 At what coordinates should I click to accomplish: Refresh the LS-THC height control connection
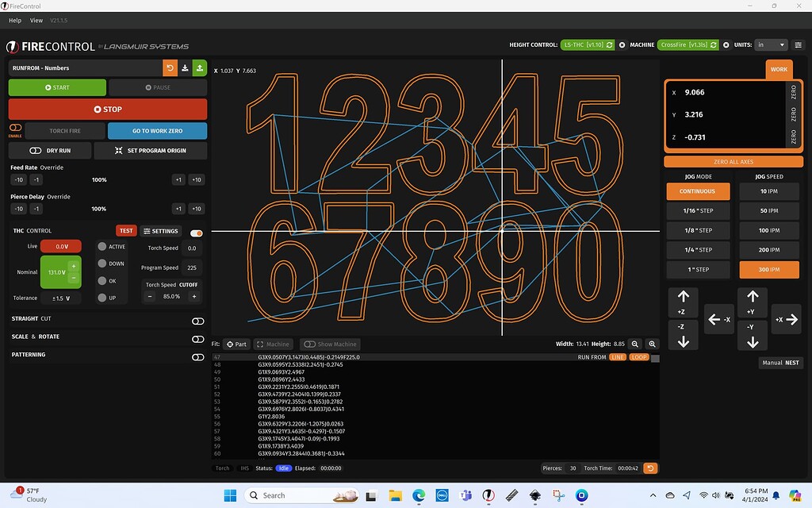tap(609, 45)
